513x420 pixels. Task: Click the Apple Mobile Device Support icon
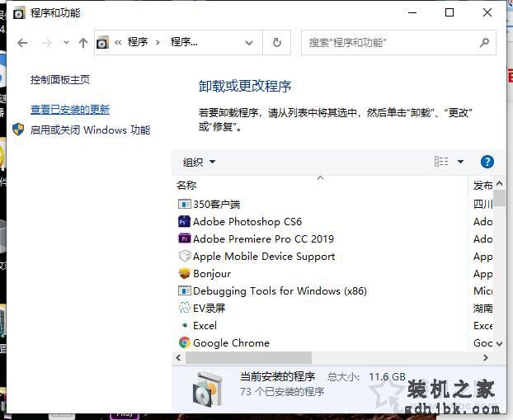point(185,256)
